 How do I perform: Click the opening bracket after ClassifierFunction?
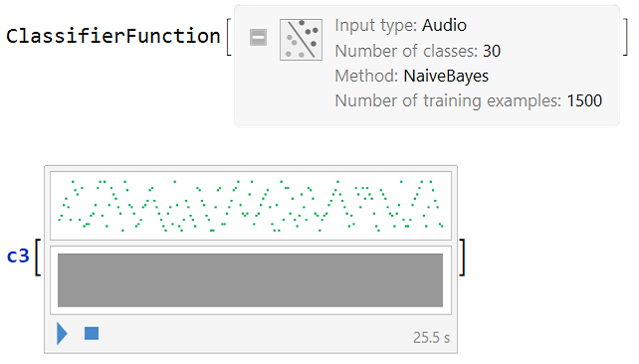pyautogui.click(x=229, y=37)
